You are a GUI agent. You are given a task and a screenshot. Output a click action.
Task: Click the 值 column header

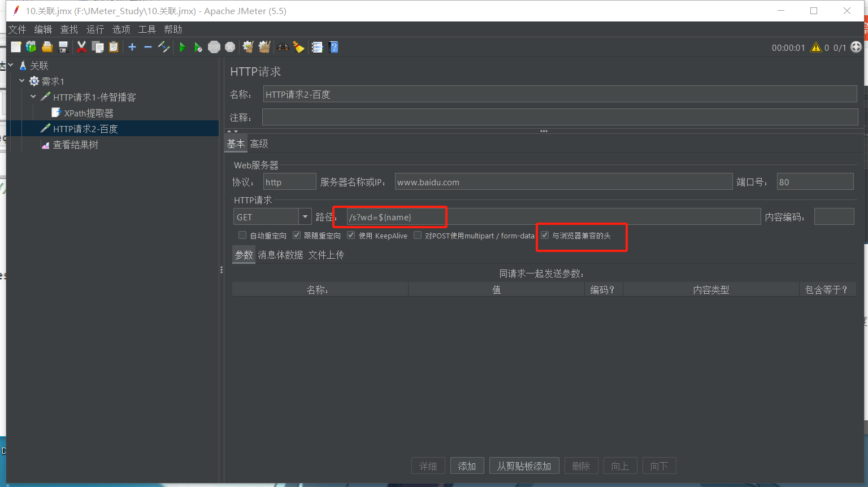[x=496, y=289]
